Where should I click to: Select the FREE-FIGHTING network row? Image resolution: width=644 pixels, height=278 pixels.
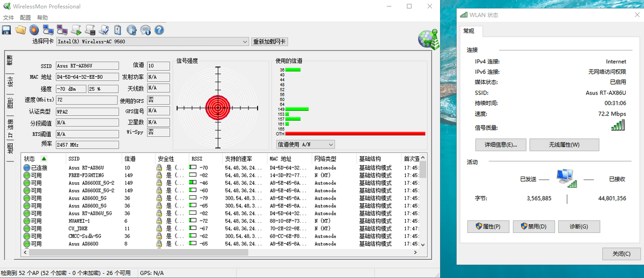(220, 175)
